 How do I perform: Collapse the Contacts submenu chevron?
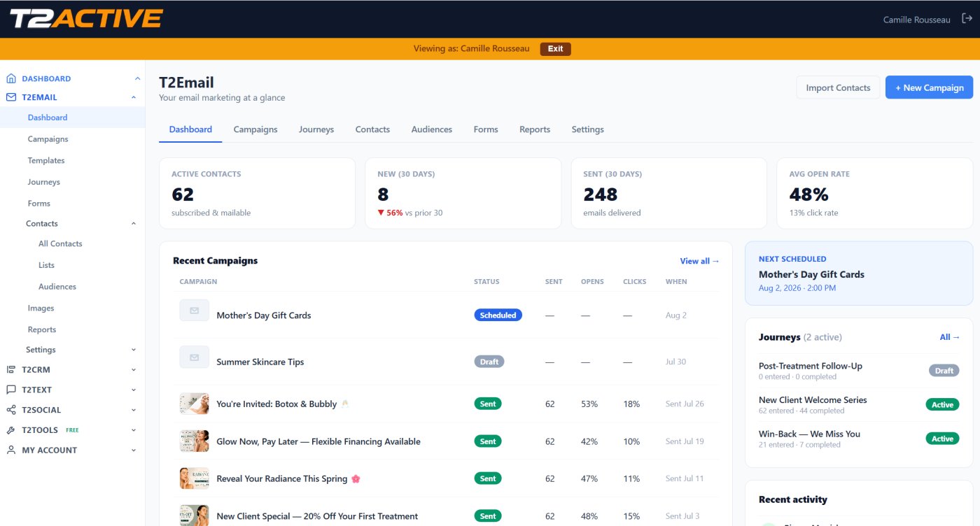click(x=134, y=224)
